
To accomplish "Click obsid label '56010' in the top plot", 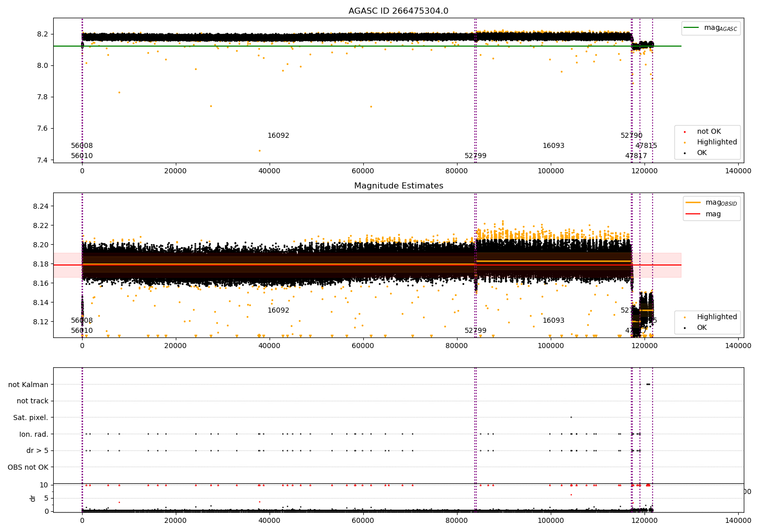I will 82,156.
